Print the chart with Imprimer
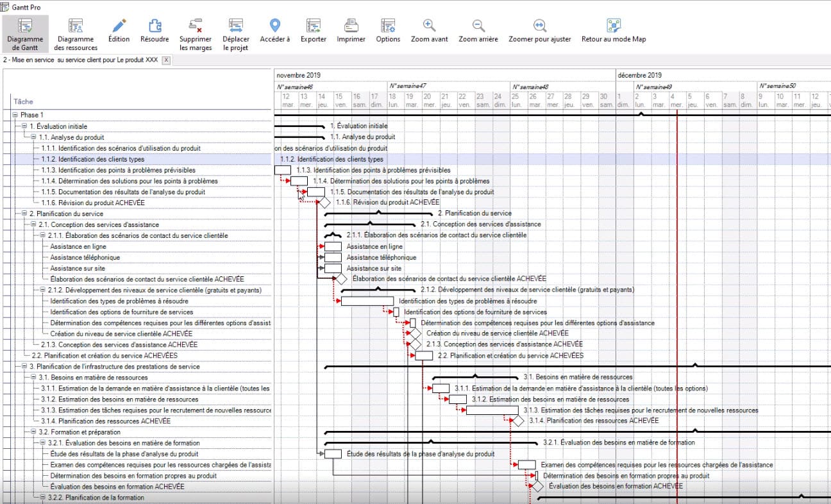Image resolution: width=831 pixels, height=504 pixels. pyautogui.click(x=351, y=30)
